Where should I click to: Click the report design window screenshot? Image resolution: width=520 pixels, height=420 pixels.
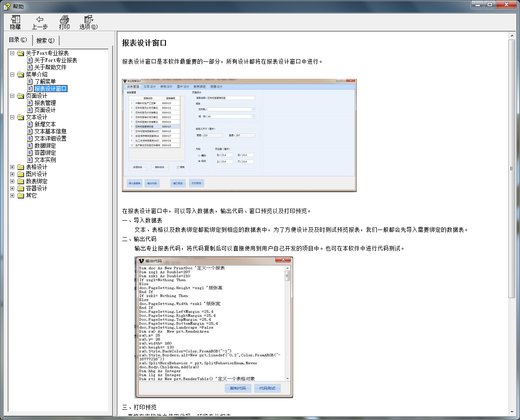[239, 135]
